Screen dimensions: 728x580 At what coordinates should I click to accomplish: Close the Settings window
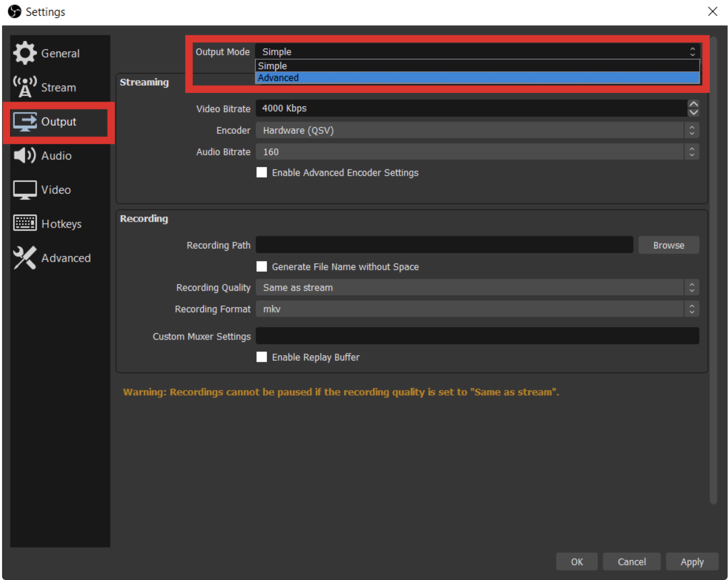coord(713,12)
